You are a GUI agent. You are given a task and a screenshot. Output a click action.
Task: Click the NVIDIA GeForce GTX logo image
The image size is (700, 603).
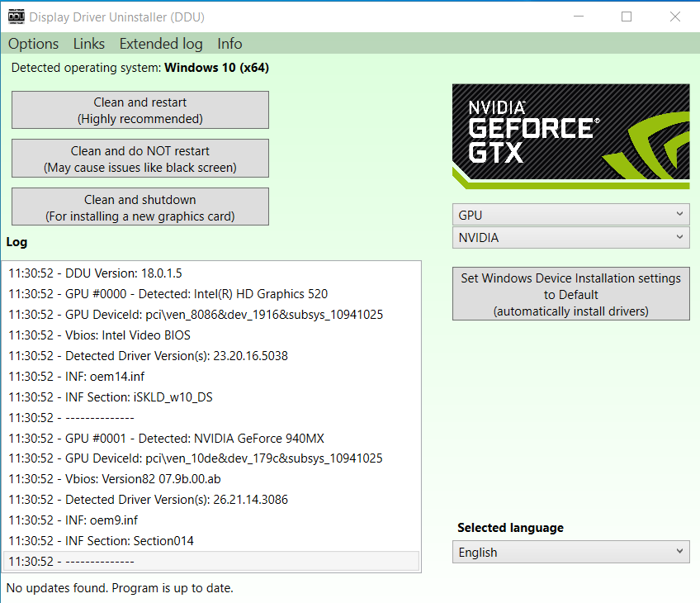point(570,136)
